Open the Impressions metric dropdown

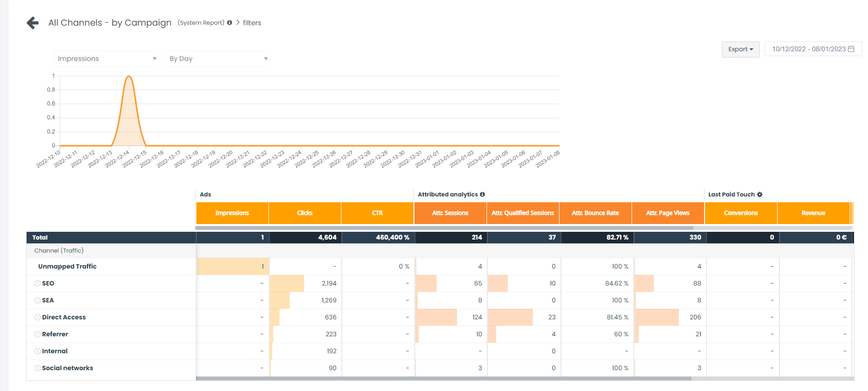[x=106, y=59]
